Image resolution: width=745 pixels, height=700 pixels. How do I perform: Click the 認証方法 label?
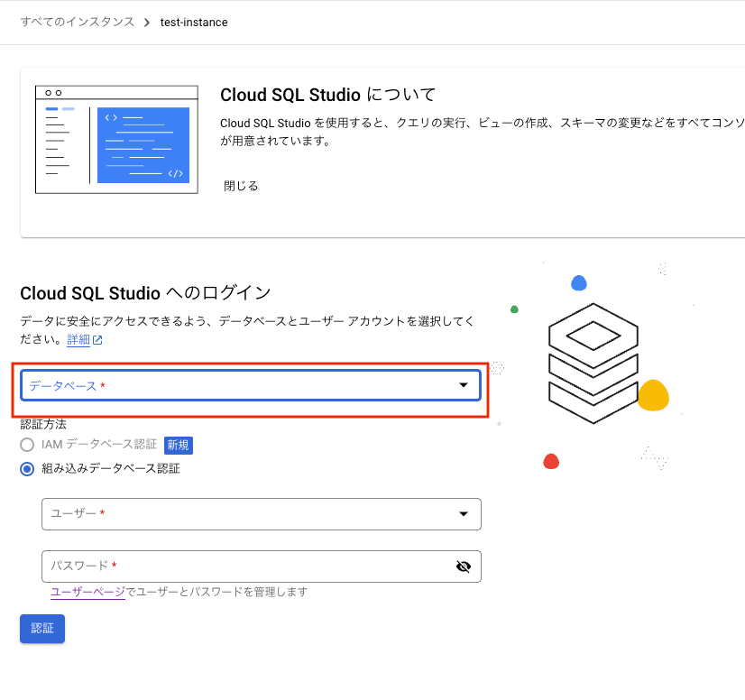coord(43,424)
